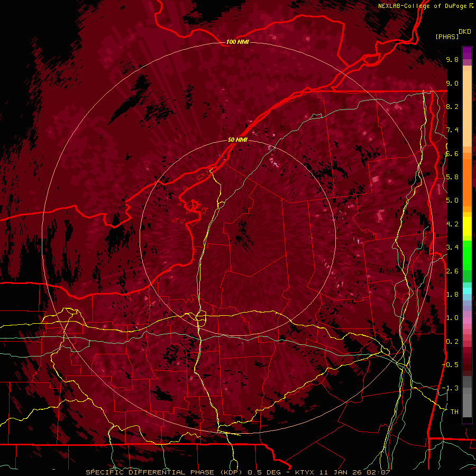Pick the bright yellow segment of color bar

(467, 226)
